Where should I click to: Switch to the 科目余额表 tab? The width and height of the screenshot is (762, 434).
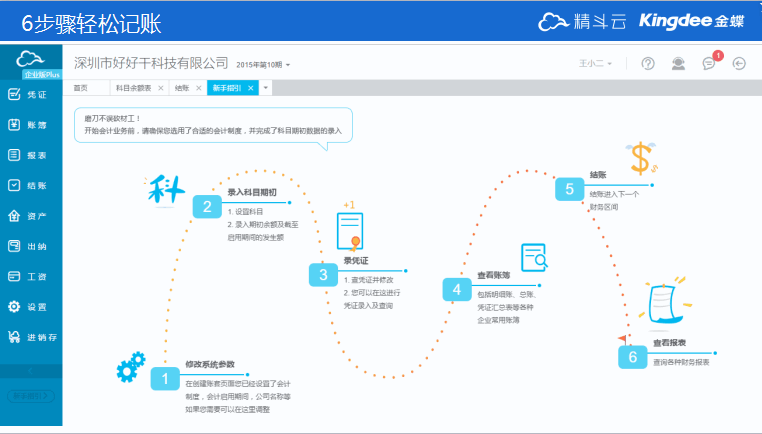(134, 88)
